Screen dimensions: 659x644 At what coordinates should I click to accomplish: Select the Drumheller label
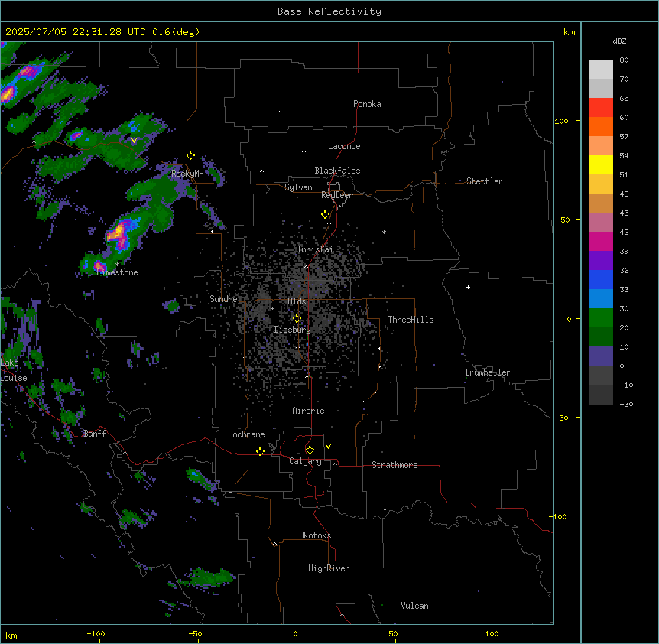click(x=488, y=372)
